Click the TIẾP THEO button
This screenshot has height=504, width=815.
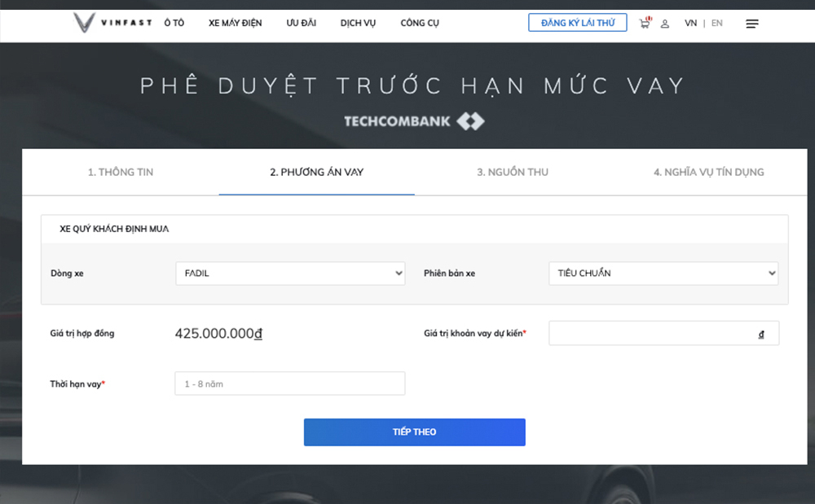click(x=414, y=432)
